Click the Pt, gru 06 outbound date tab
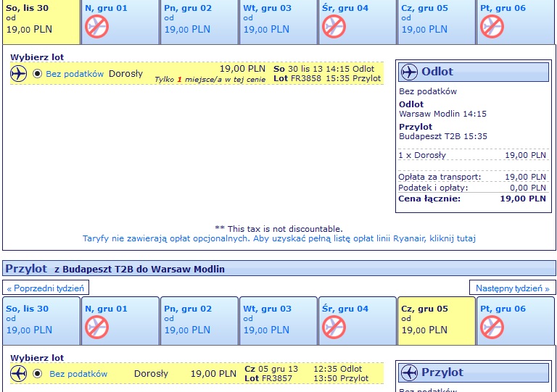This screenshot has height=392, width=557. pyautogui.click(x=516, y=22)
